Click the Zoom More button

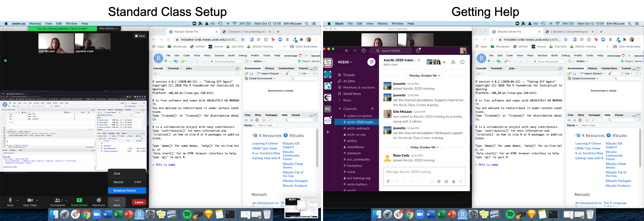117,202
